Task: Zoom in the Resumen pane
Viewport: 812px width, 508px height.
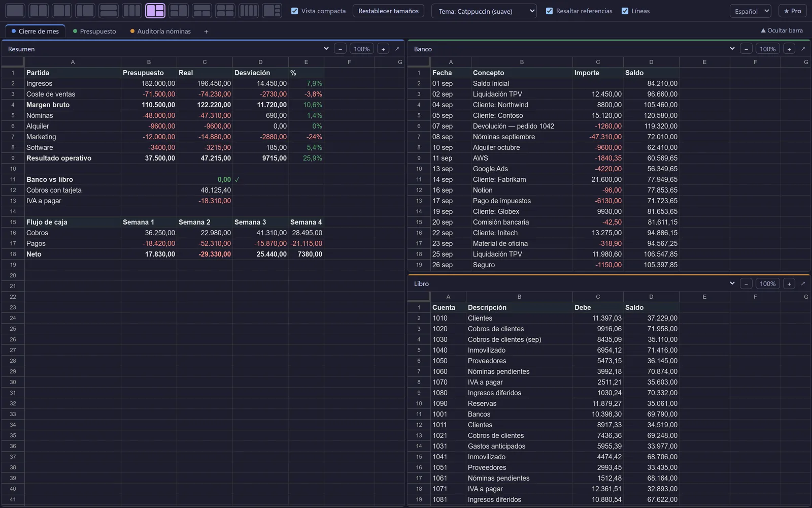Action: [x=383, y=49]
